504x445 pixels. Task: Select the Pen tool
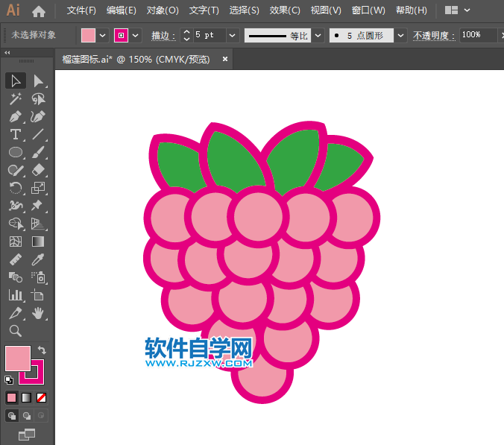(x=16, y=116)
